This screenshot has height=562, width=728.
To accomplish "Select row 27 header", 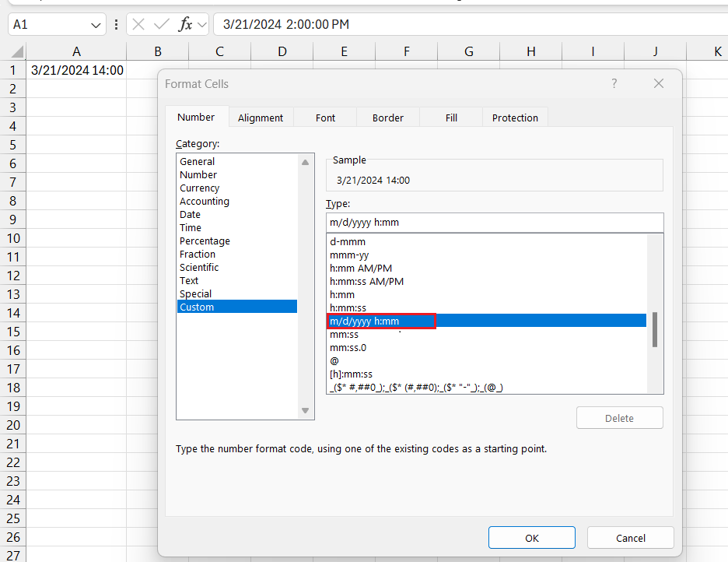I will pyautogui.click(x=13, y=555).
